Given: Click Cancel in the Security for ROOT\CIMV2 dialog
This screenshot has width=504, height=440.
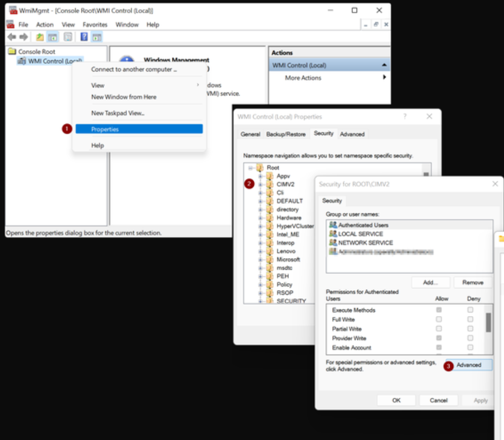Looking at the screenshot, I should click(439, 400).
